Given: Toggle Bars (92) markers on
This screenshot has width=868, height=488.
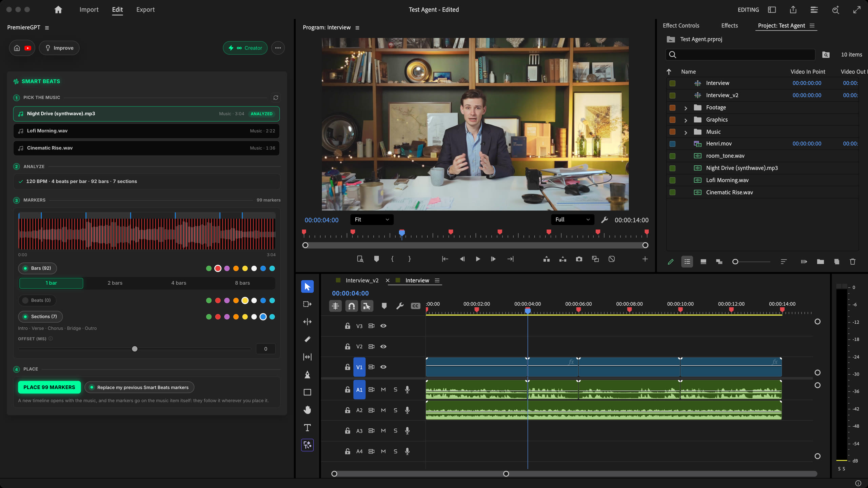Looking at the screenshot, I should [37, 268].
